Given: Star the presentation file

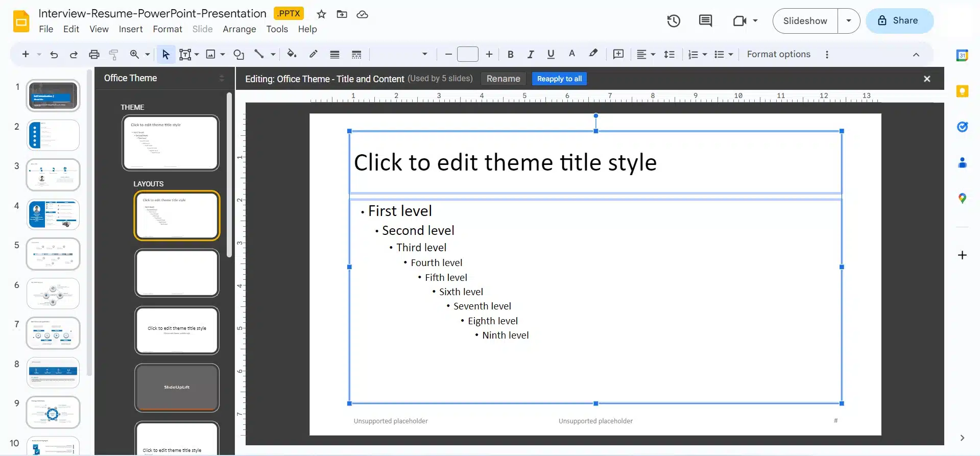Looking at the screenshot, I should (x=321, y=14).
